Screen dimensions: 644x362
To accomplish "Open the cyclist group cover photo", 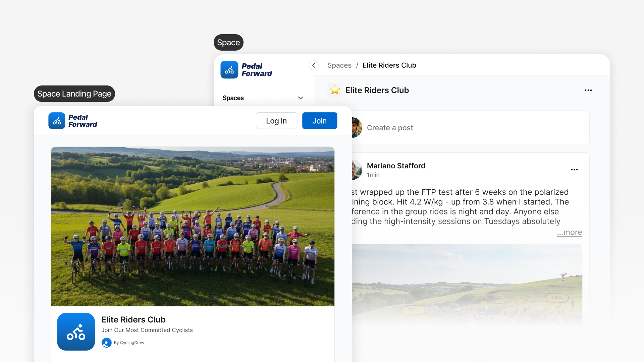I will [x=193, y=226].
